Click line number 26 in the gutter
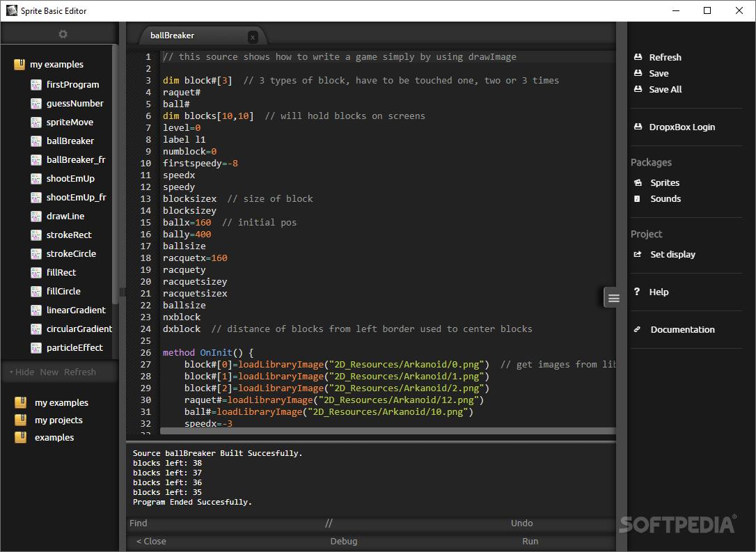This screenshot has height=552, width=756. tap(145, 353)
